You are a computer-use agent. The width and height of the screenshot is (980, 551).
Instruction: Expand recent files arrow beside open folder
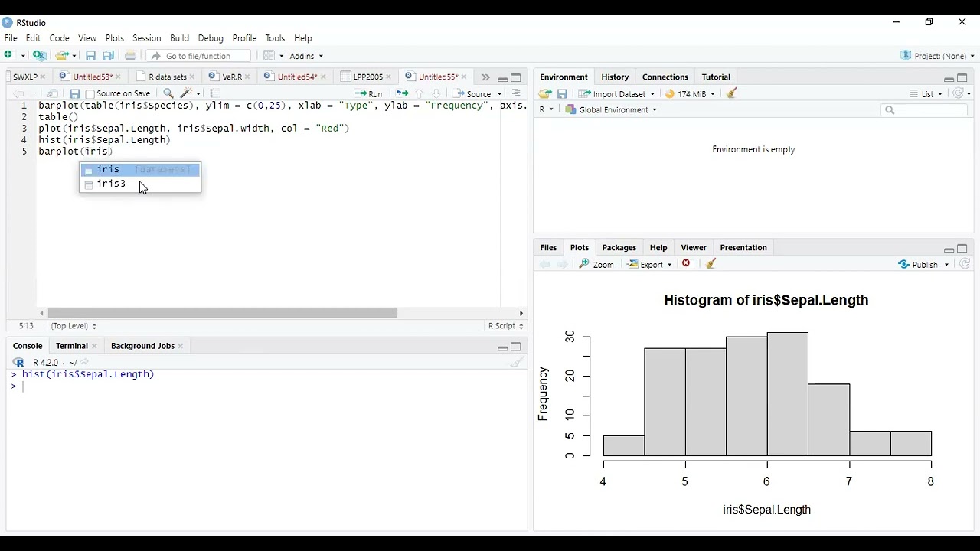coord(75,56)
